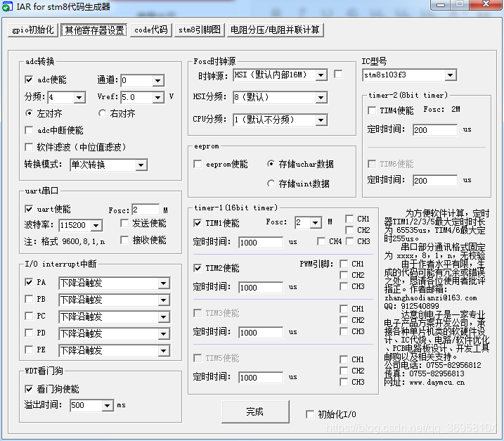Enable the 初始化I/O checkbox

pos(310,414)
